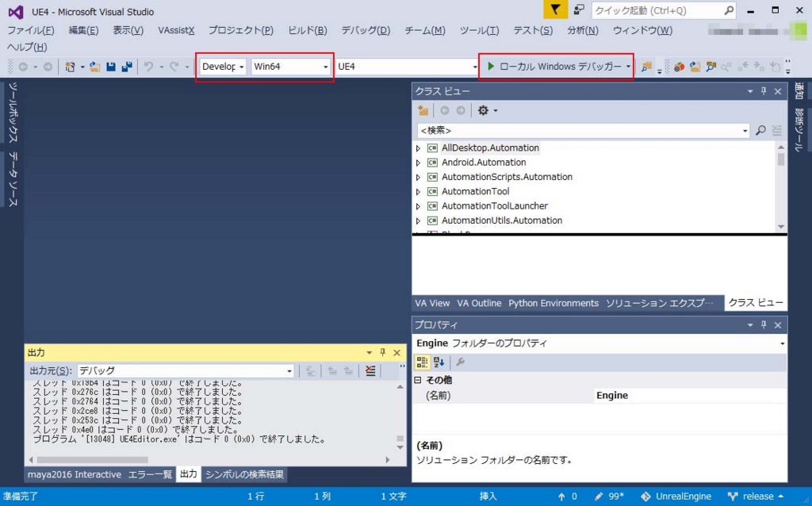Open the dropdown arrow beside ローカル Windows デバッガー
The width and height of the screenshot is (812, 506).
(628, 67)
